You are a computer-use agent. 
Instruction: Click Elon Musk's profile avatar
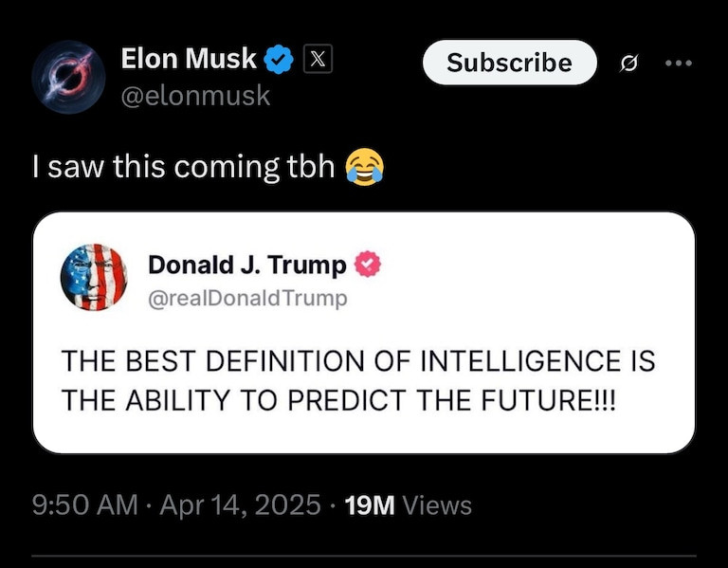point(67,78)
